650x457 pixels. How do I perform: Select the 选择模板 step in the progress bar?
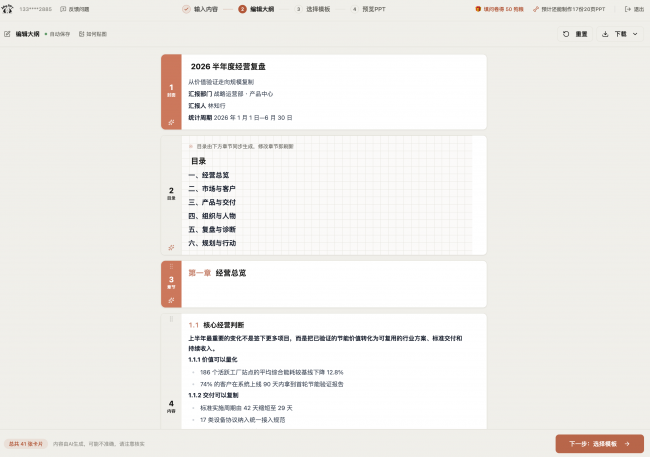point(313,9)
